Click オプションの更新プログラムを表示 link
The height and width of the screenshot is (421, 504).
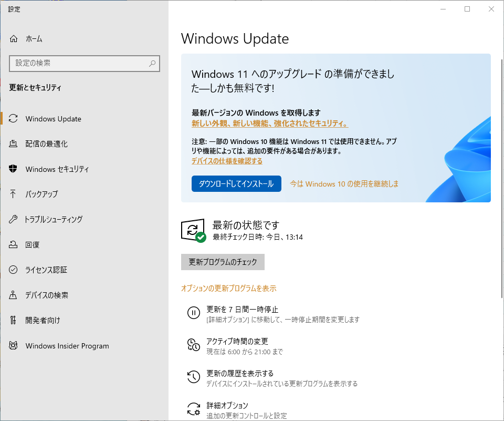click(228, 288)
